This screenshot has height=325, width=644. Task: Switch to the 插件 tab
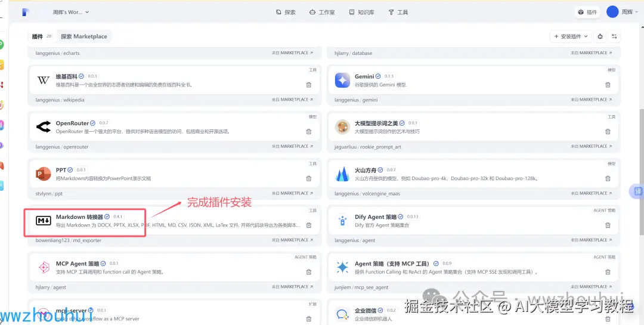coord(42,36)
